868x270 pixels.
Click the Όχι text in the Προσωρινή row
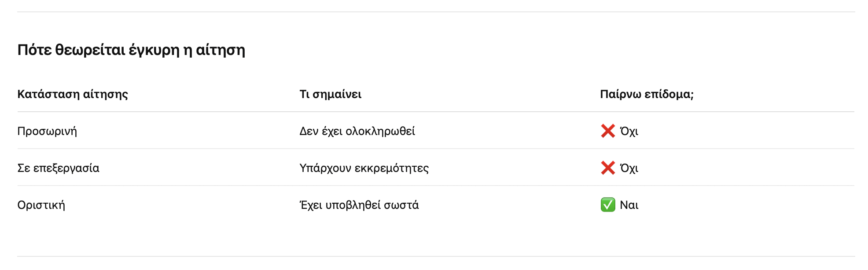[629, 131]
